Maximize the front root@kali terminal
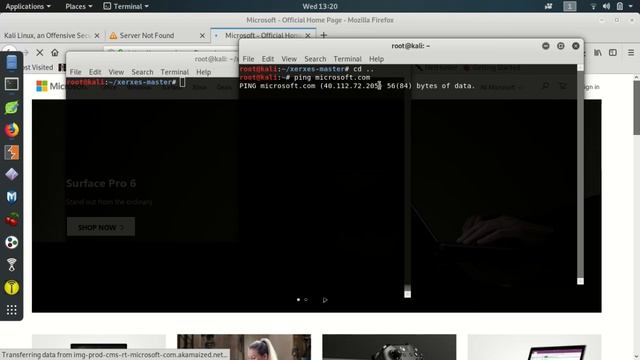The image size is (640, 360). click(x=561, y=46)
